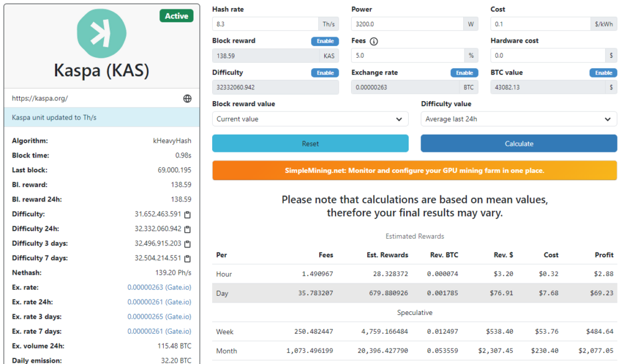Open Ex. rate 24h Gate.io link
This screenshot has height=364, width=635.
point(159,301)
